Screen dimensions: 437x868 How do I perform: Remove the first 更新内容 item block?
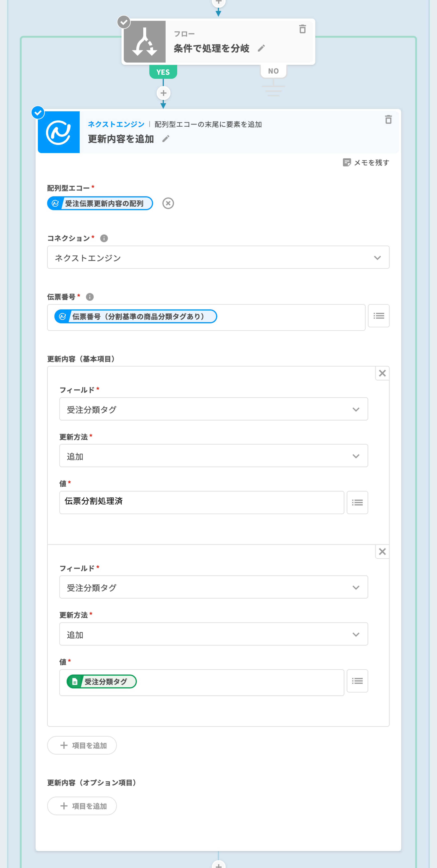(382, 373)
